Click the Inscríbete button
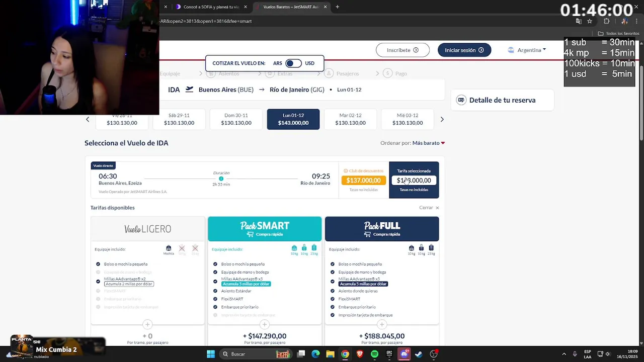 (x=403, y=50)
